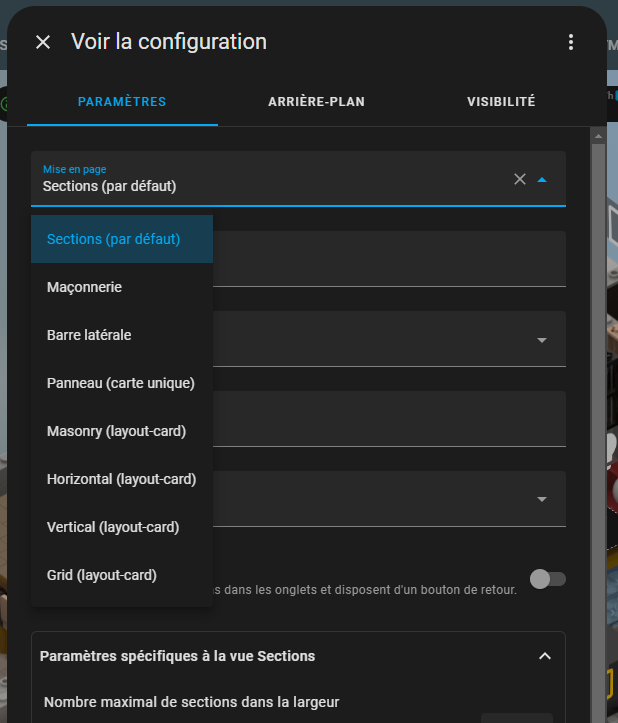Viewport: 618px width, 723px height.
Task: Collapse Paramètres spécifiques à la vue Sections
Action: click(x=545, y=656)
